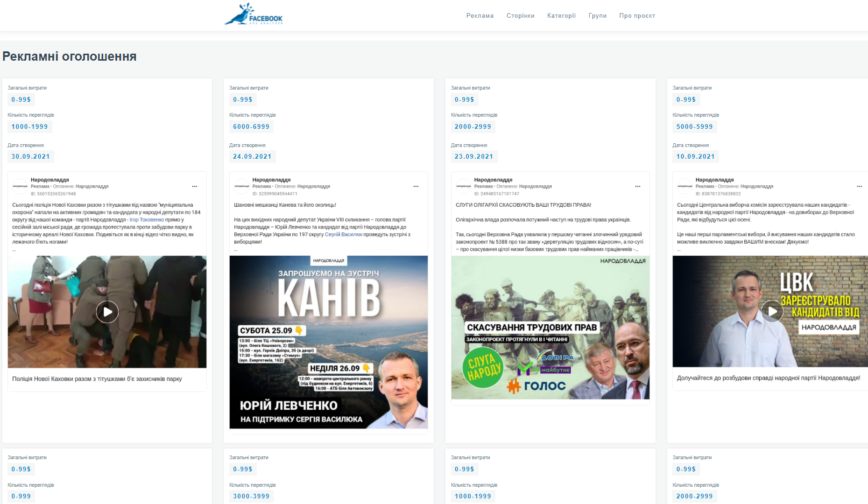Click the Народовладдя avatar in the third ad

click(463, 186)
